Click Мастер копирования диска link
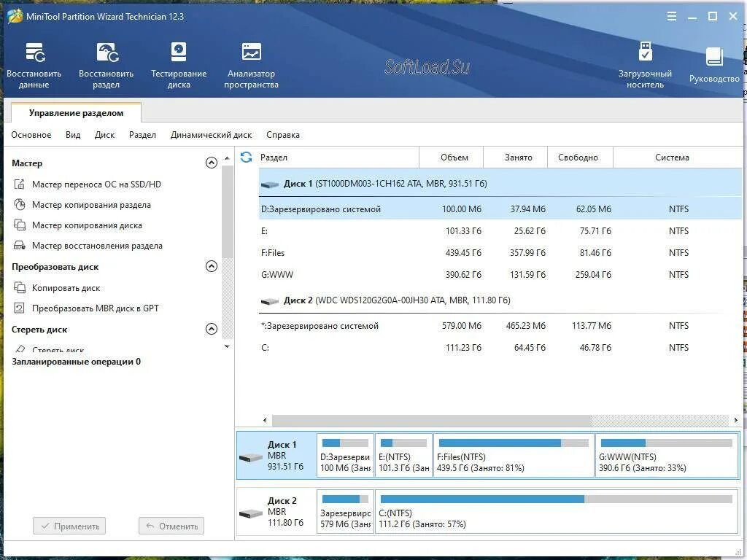 click(x=88, y=225)
